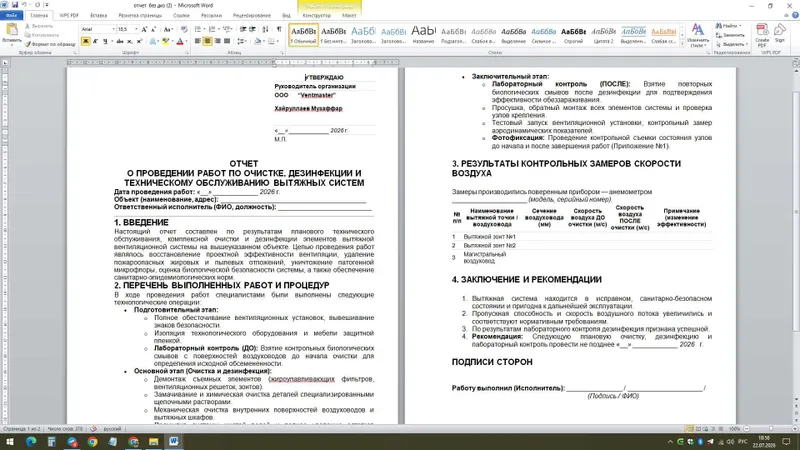Click the increase indent icon

point(252,30)
